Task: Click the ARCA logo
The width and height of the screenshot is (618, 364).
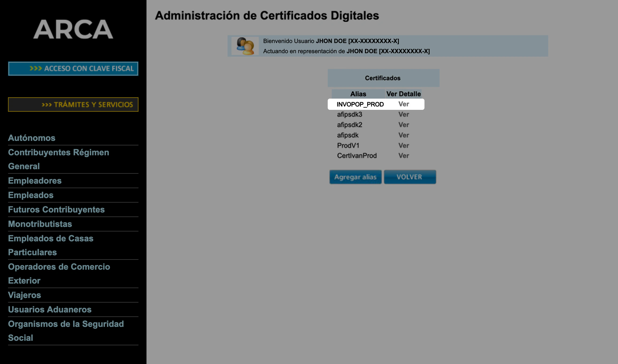Action: (73, 29)
